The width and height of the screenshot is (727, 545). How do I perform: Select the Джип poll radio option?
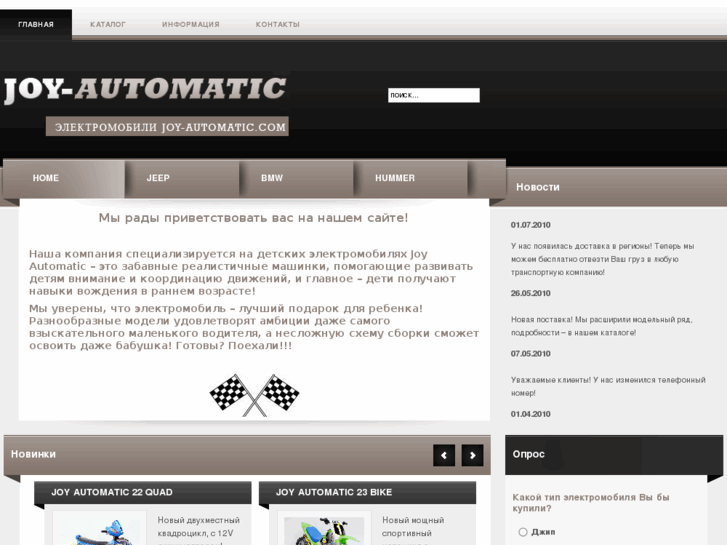(x=523, y=532)
